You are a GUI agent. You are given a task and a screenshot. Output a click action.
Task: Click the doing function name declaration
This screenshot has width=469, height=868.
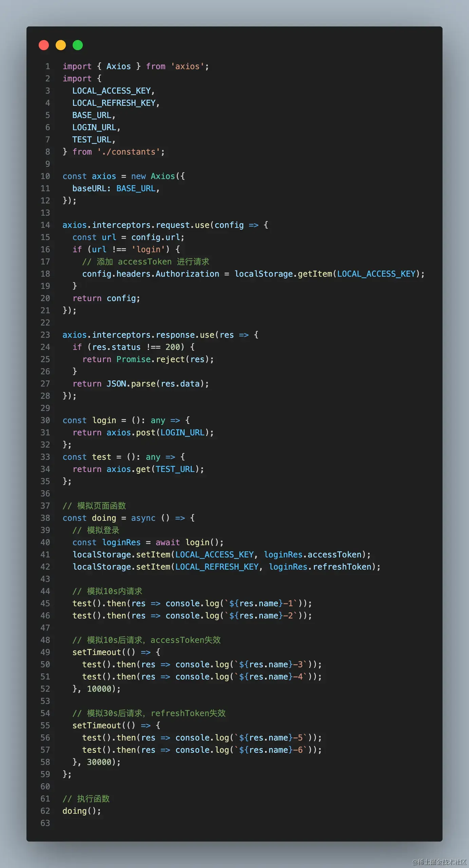(x=104, y=518)
